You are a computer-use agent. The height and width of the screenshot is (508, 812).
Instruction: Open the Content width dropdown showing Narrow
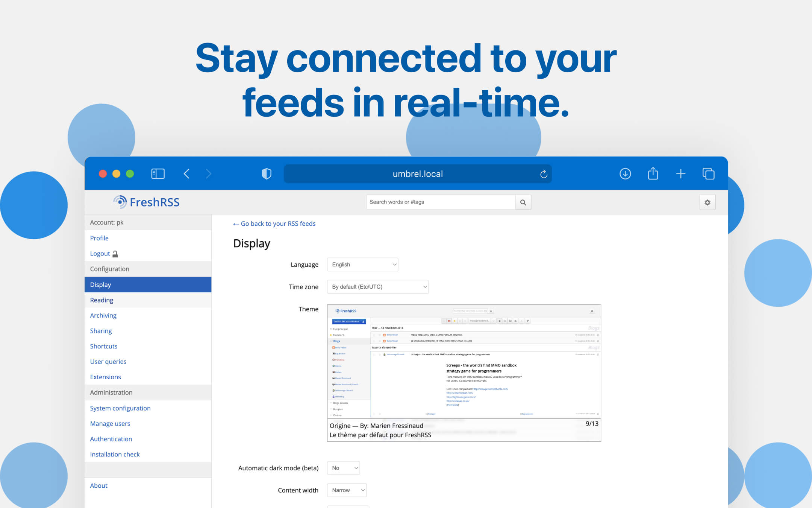click(346, 490)
